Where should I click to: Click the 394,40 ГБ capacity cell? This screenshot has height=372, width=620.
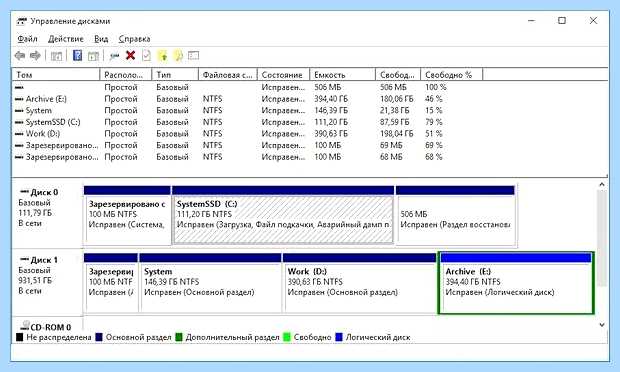[331, 99]
